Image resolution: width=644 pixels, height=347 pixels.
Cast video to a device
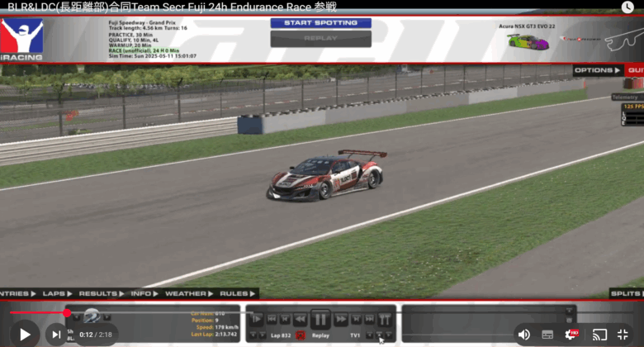[599, 335]
